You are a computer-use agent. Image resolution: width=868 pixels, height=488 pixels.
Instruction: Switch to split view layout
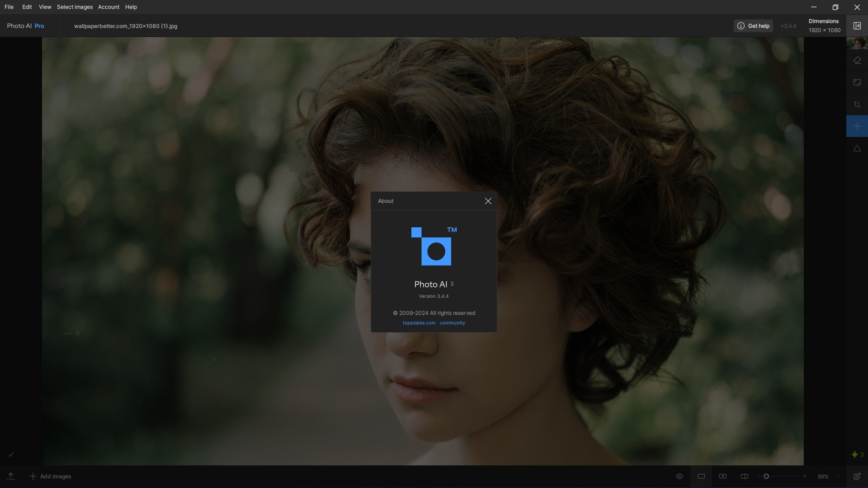(744, 477)
